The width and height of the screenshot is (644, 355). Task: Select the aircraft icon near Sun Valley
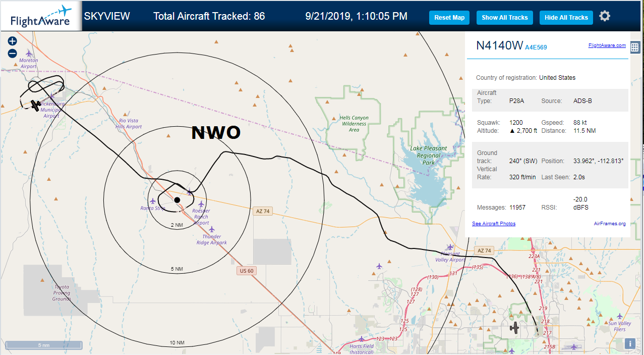click(514, 328)
